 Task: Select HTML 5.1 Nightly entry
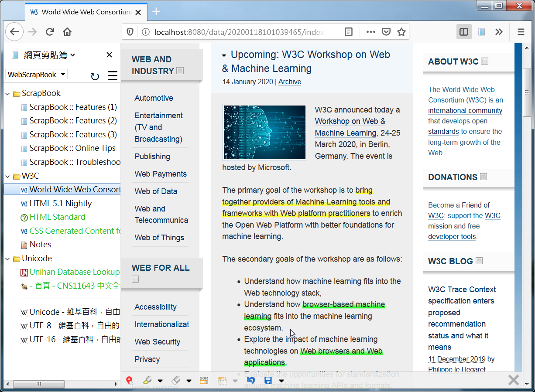61,204
